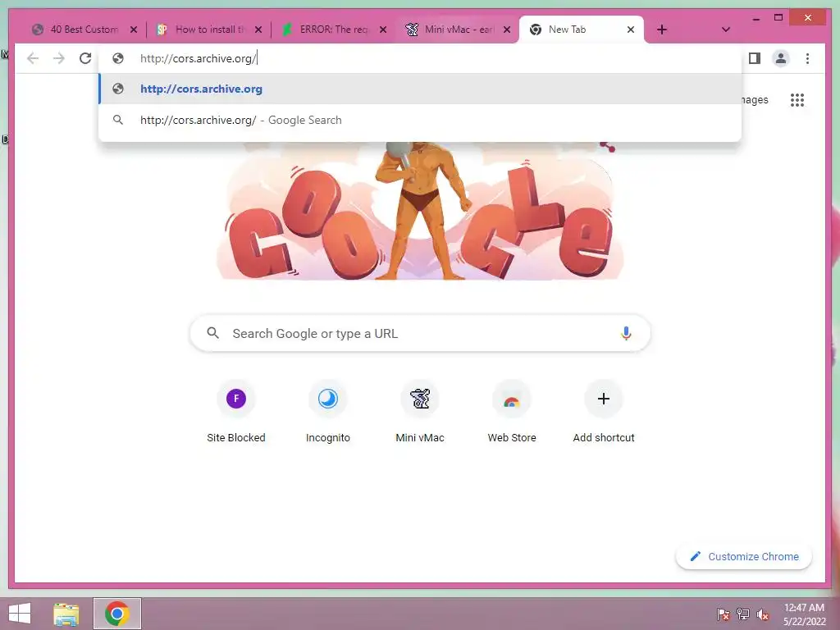Close the Mini vMac tab
Viewport: 840px width, 630px height.
[x=507, y=30]
